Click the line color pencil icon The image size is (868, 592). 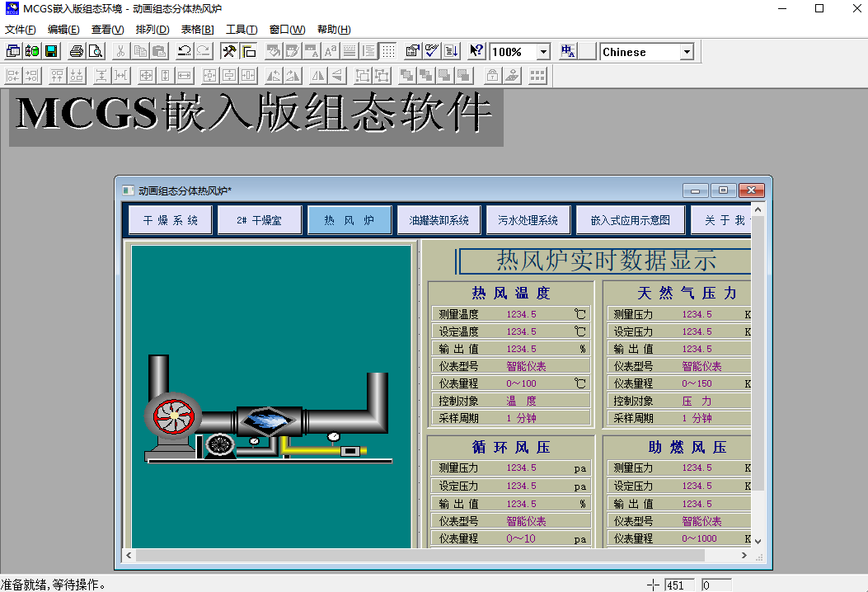[x=293, y=51]
